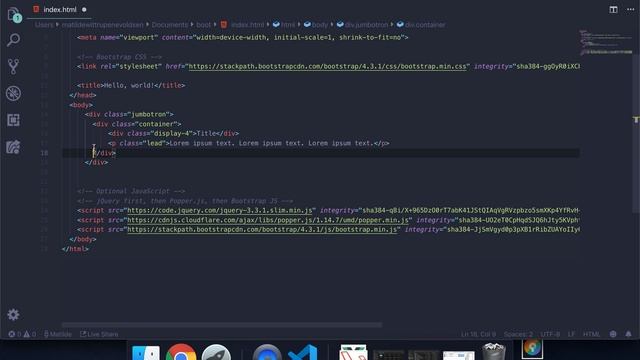Change the UTF-8 file encoding
The height and width of the screenshot is (360, 640).
(550, 334)
